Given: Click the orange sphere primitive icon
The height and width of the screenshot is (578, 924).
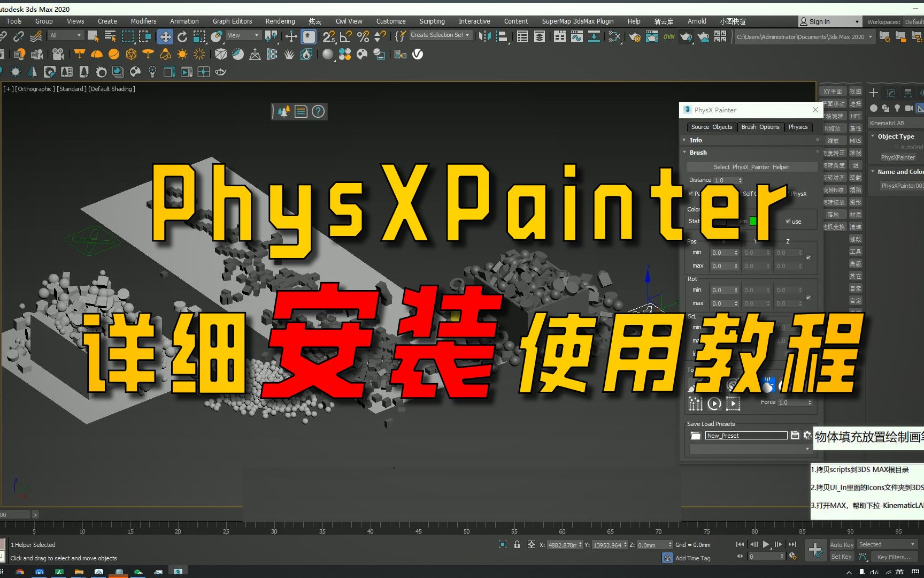Looking at the screenshot, I should 114,54.
